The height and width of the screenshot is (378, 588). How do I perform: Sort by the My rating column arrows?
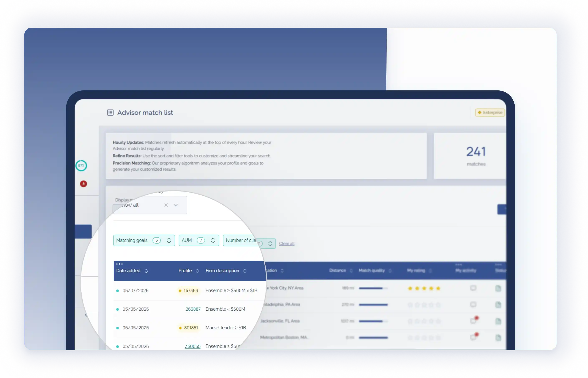[430, 270]
